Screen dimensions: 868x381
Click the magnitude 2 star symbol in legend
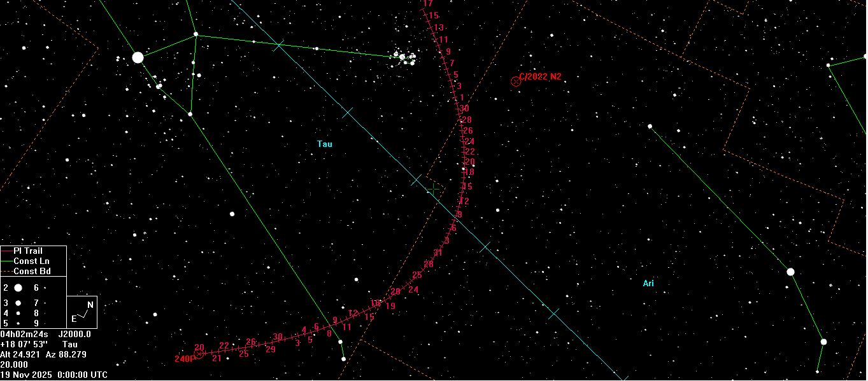click(18, 288)
